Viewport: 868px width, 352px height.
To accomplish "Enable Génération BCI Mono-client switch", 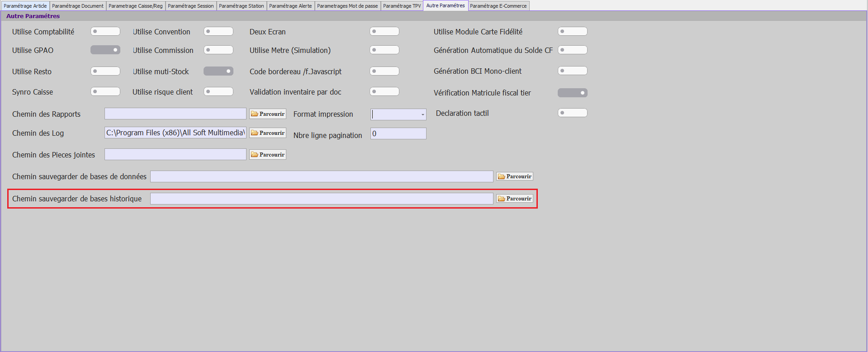I will [573, 71].
